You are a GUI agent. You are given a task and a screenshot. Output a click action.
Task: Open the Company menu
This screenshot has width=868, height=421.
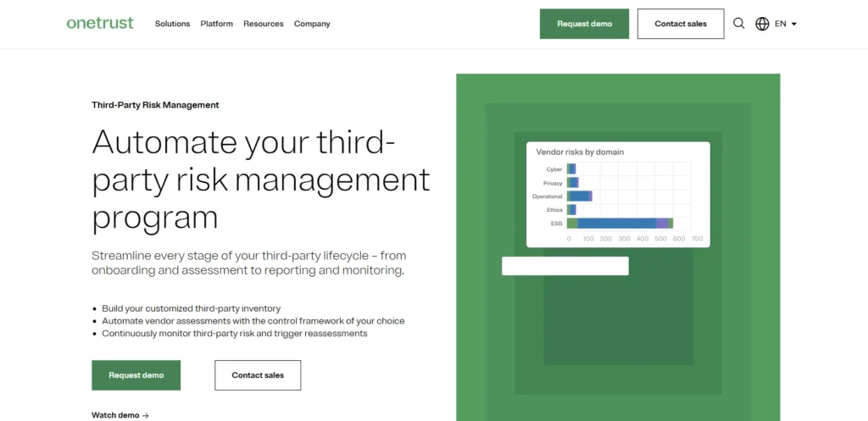coord(312,24)
